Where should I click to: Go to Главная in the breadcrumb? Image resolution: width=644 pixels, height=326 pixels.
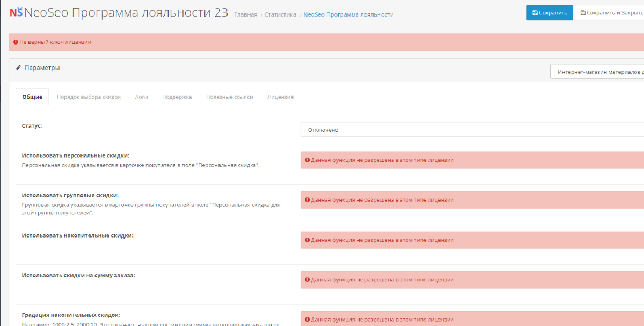click(x=246, y=14)
